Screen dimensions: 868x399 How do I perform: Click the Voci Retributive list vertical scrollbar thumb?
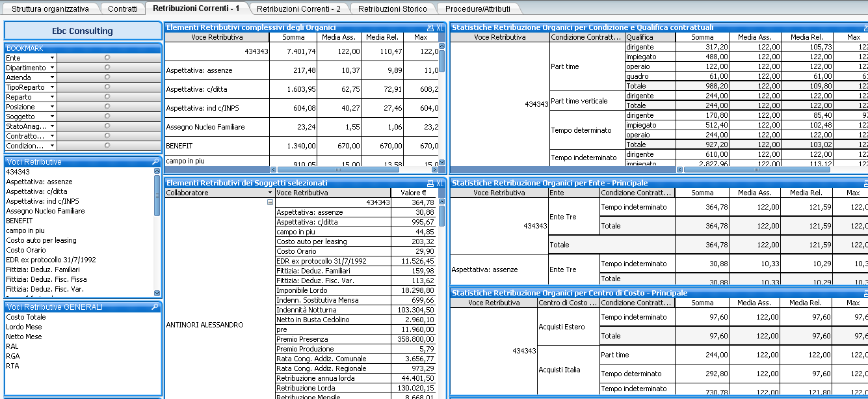tap(157, 195)
